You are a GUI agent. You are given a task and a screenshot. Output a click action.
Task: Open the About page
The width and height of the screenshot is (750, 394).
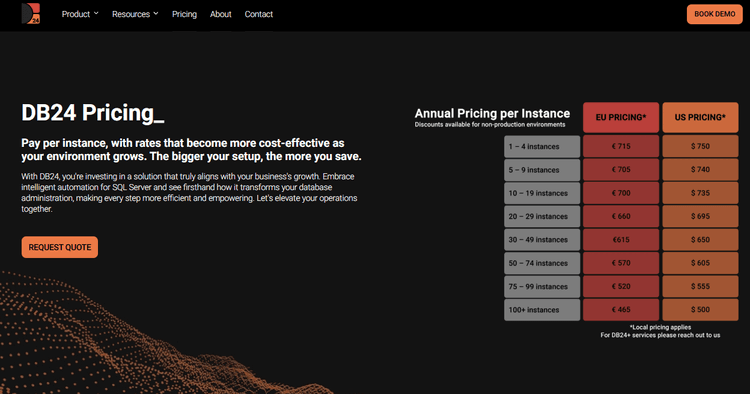point(221,14)
